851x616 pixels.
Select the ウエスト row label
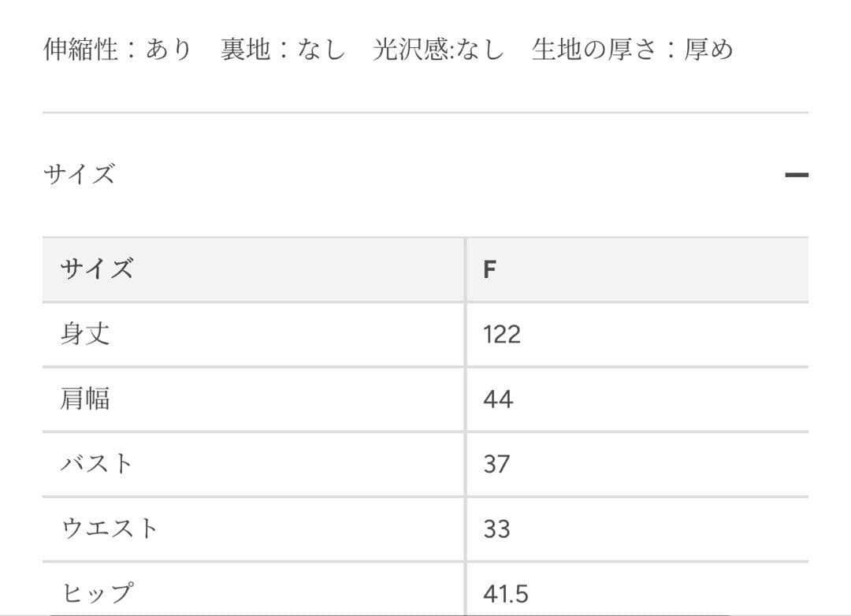tap(110, 529)
